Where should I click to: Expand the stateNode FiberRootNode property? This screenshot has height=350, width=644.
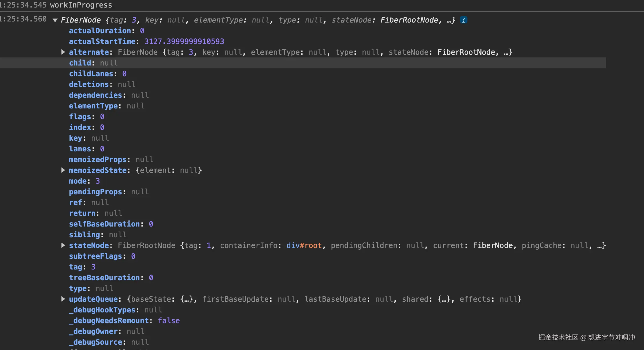coord(63,245)
